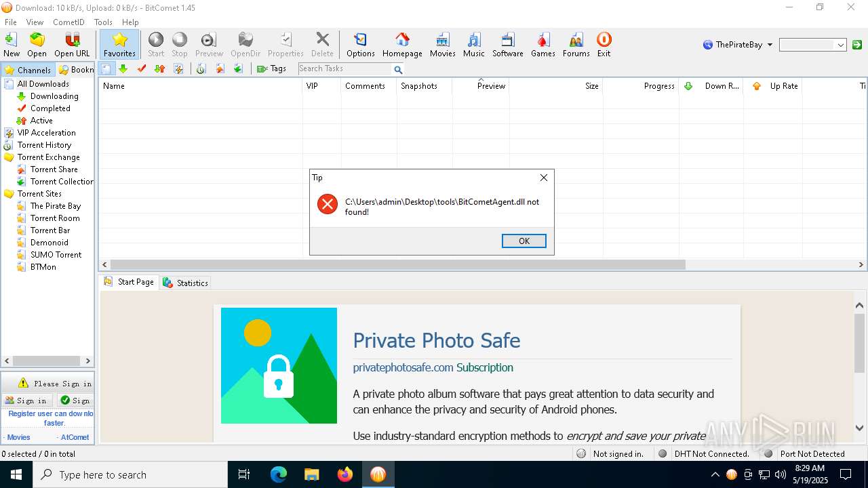Toggle the lightning VIP filter icon
Viewport: 868px width, 488px height.
(178, 68)
